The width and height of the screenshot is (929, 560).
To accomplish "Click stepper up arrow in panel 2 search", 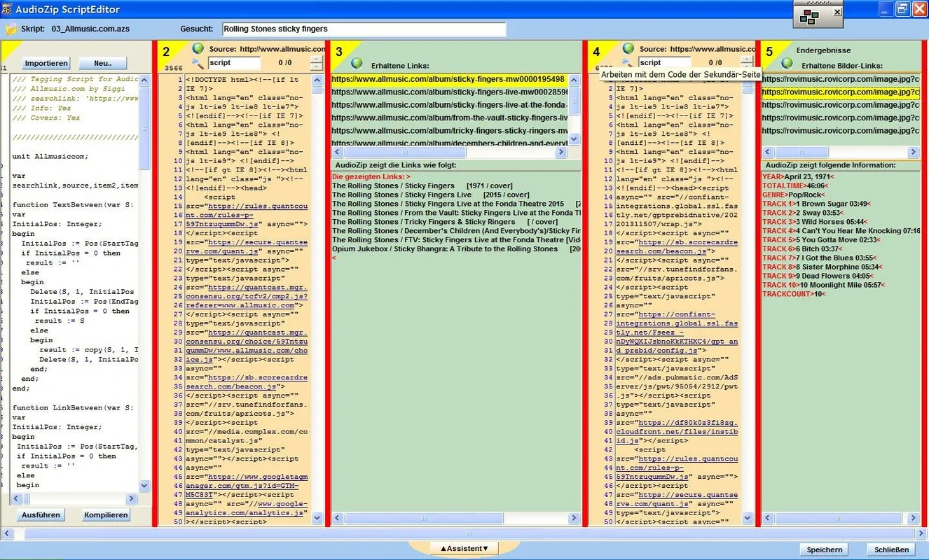I will (317, 59).
